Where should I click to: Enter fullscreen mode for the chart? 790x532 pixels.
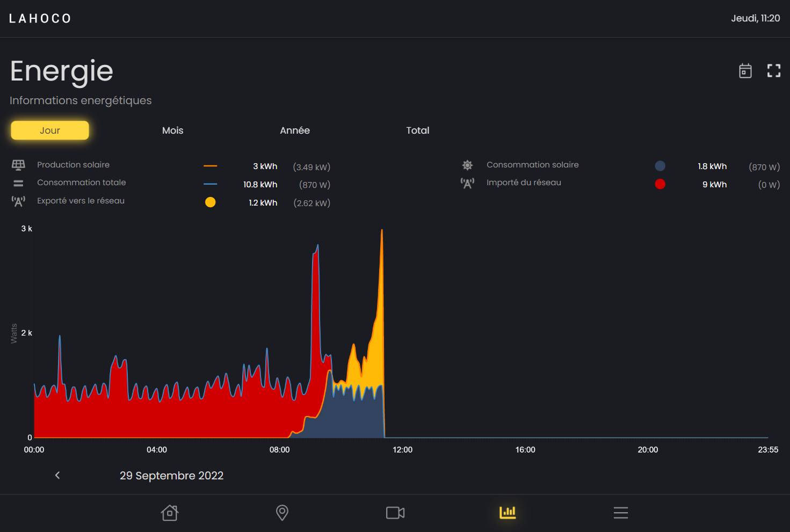(773, 71)
